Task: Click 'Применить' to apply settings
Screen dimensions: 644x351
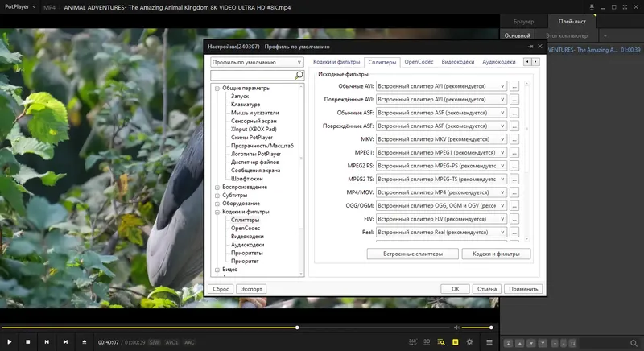Action: click(x=523, y=289)
